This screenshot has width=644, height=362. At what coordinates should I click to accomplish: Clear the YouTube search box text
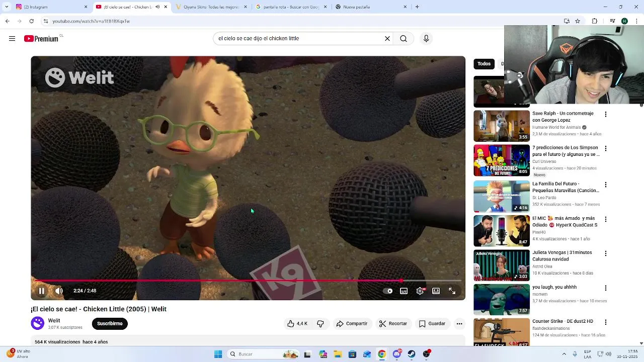(387, 39)
